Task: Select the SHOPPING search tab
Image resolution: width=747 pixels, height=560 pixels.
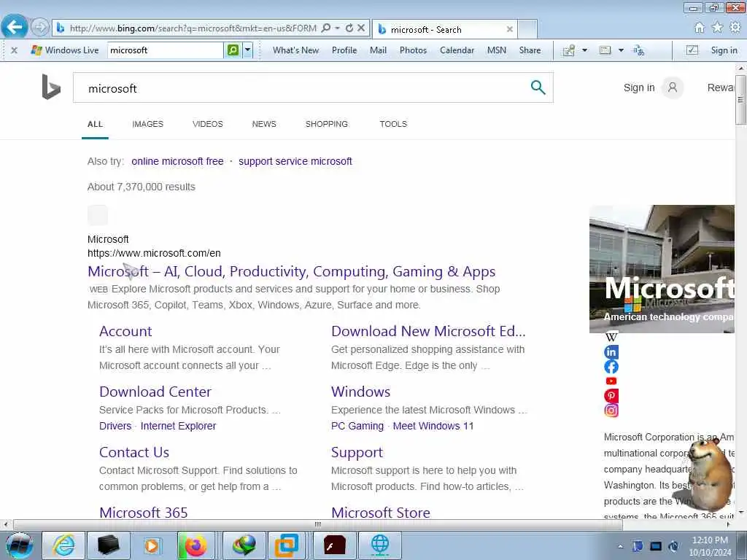Action: click(326, 124)
